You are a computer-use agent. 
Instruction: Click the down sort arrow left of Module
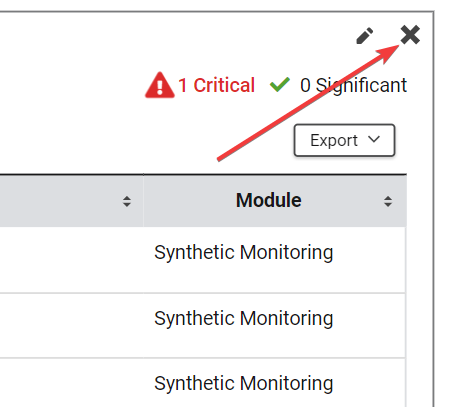(127, 204)
